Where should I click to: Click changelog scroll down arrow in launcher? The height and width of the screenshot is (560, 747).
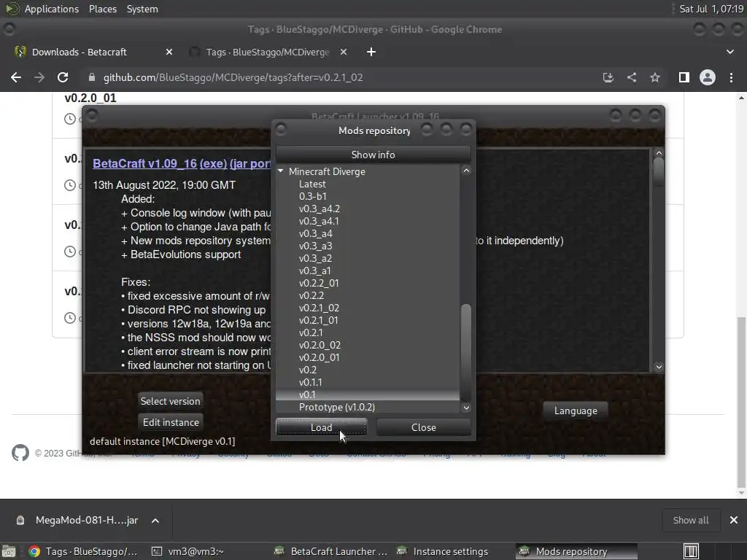click(659, 367)
